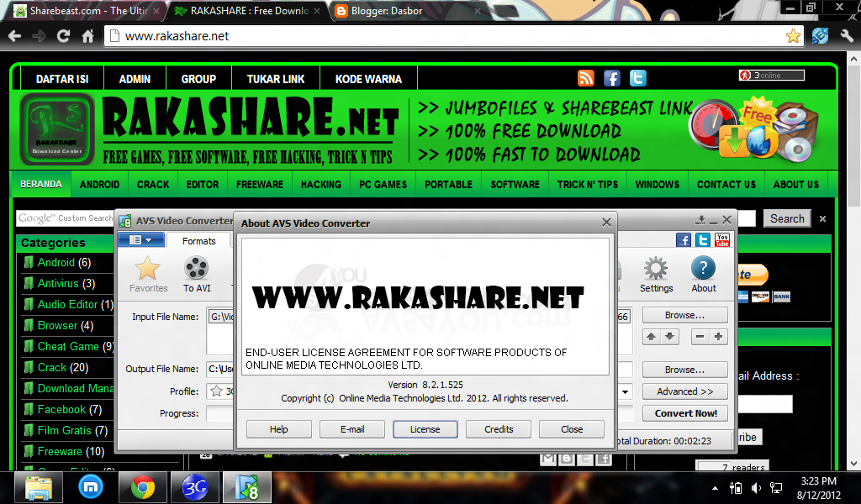Screen dimensions: 861x504
Task: Click the YouTube icon in AVS toolbar
Action: click(x=722, y=239)
